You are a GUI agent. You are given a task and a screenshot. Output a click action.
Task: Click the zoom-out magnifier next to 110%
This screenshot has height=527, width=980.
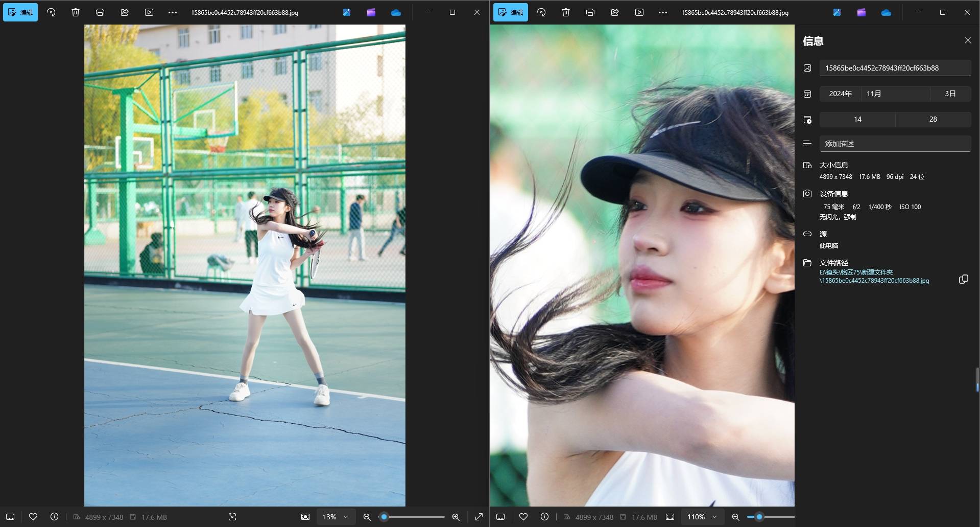[x=735, y=517]
